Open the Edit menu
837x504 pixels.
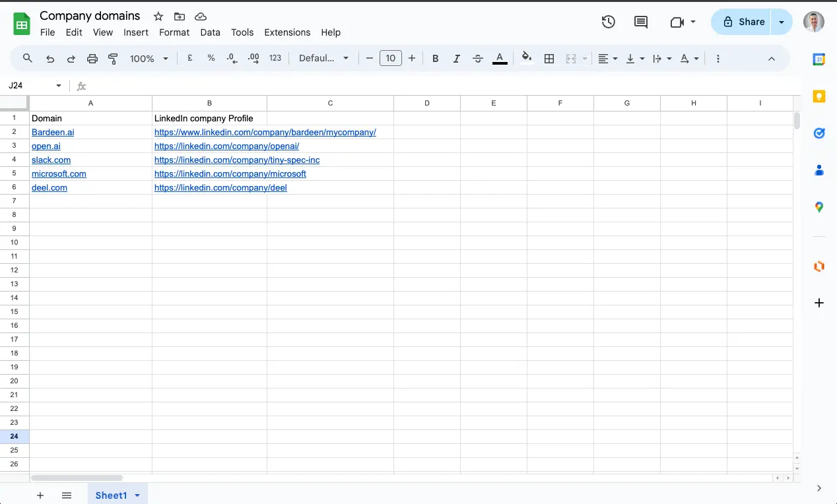(x=74, y=32)
